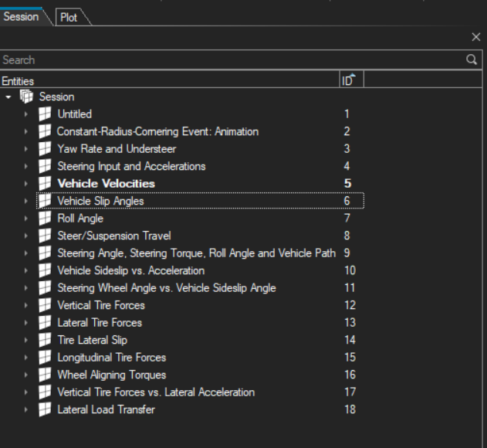Click the search magnifier icon
Screen dimensions: 487x448
pyautogui.click(x=472, y=59)
